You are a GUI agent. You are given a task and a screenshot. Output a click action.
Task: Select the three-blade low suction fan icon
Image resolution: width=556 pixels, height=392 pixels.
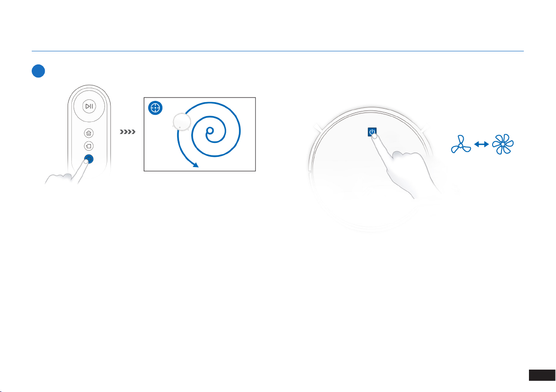(460, 144)
